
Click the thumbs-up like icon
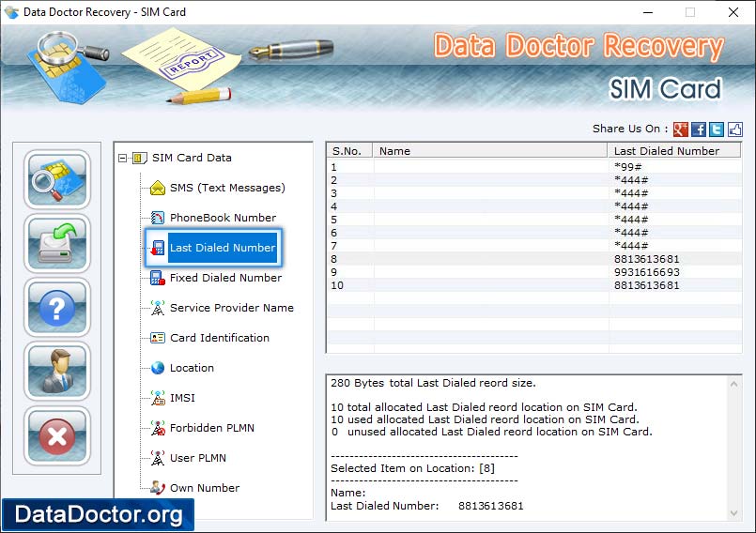[x=734, y=129]
